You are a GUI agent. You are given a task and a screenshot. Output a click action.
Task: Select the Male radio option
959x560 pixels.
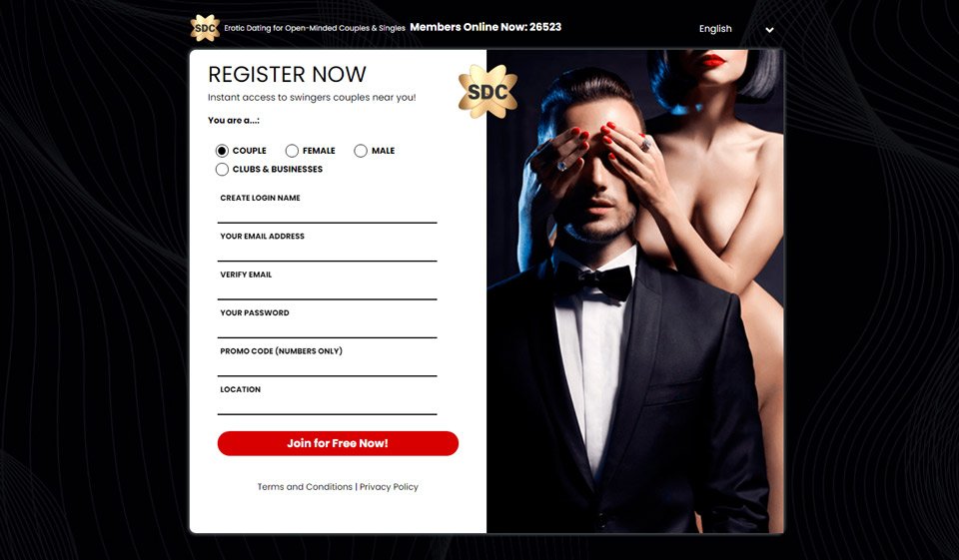coord(361,151)
